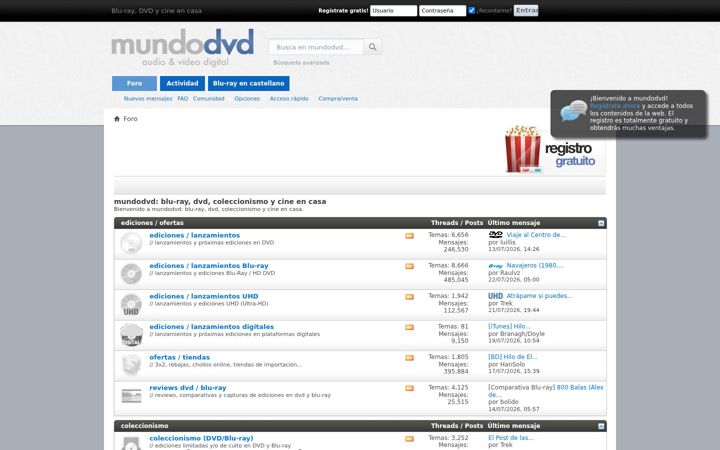
Task: Click the disc icon for ediciones / lanzamientos Blu-ray
Action: [131, 274]
